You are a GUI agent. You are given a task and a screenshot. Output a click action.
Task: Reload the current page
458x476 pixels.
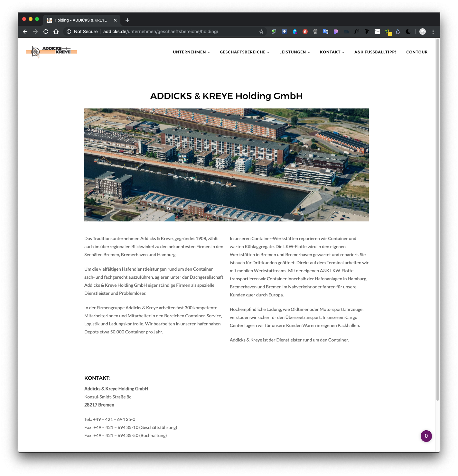46,32
